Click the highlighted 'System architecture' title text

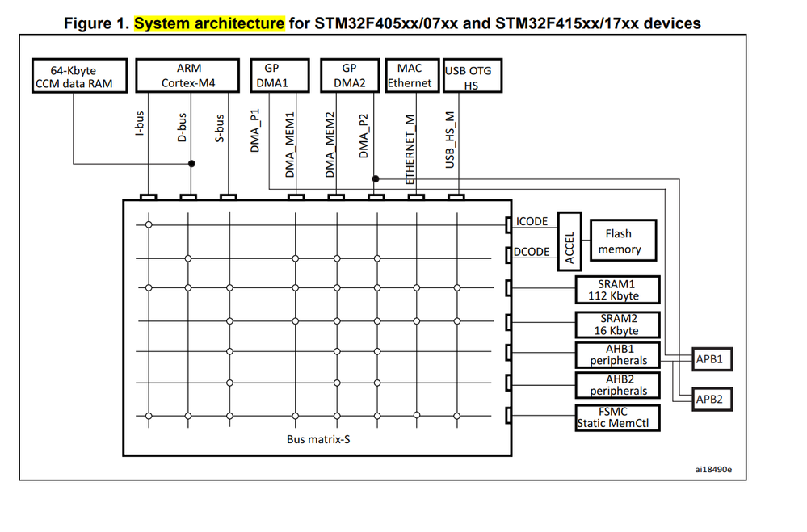pos(209,23)
